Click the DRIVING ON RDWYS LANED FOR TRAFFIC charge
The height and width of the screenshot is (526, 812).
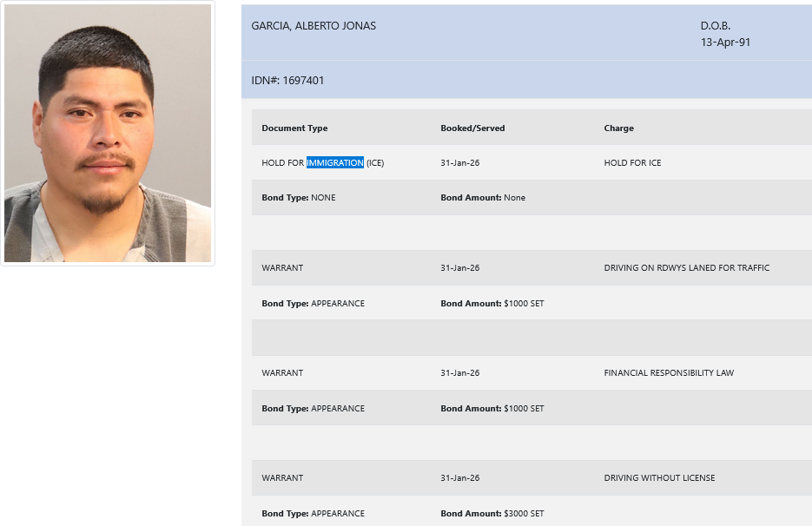(686, 268)
